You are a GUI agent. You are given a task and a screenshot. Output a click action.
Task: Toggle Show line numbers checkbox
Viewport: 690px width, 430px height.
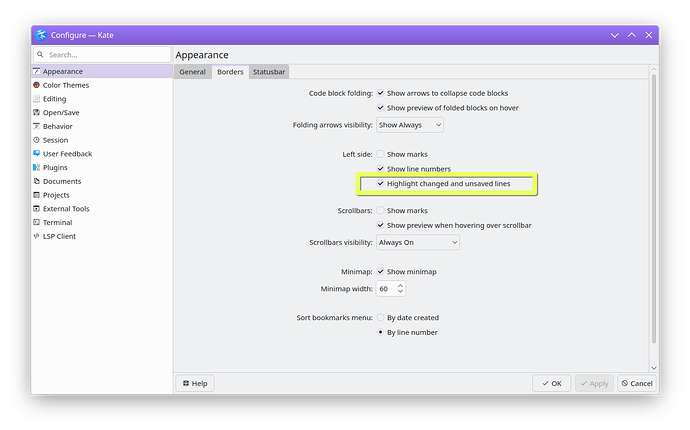(x=381, y=169)
